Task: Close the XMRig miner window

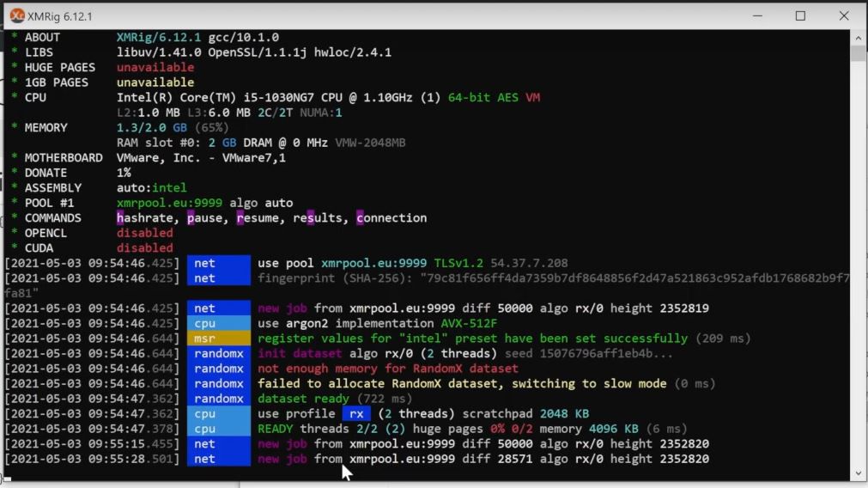Action: point(844,16)
